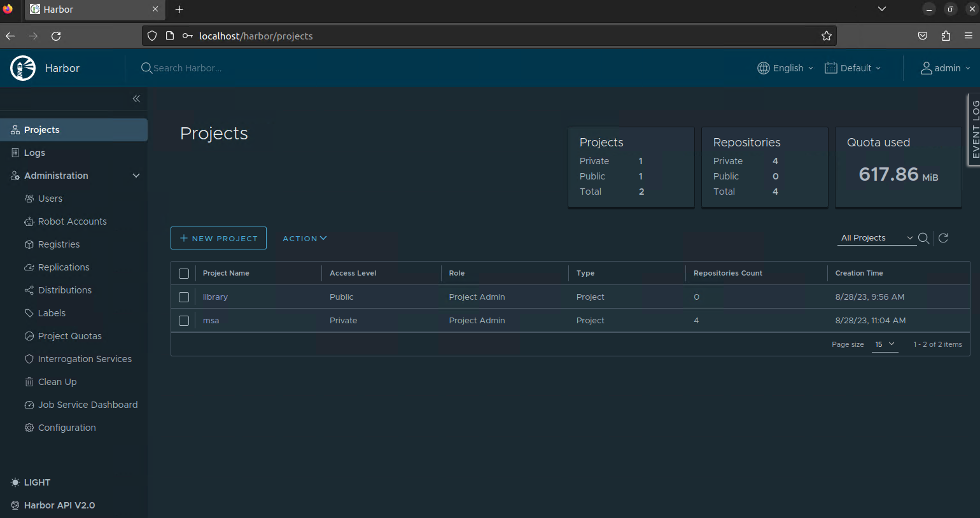The width and height of the screenshot is (980, 518).
Task: Click the Type column header
Action: coord(585,273)
